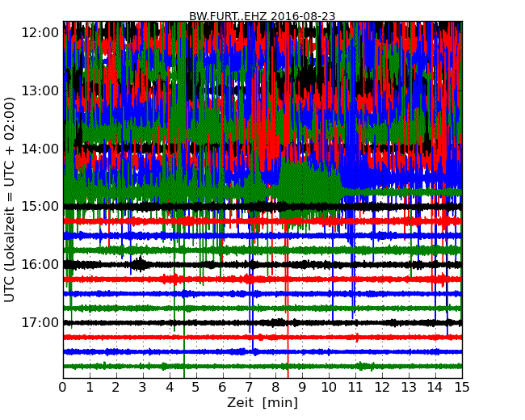The image size is (525, 420).
Task: Click the x-axis title Zeit [min]
Action: click(262, 402)
